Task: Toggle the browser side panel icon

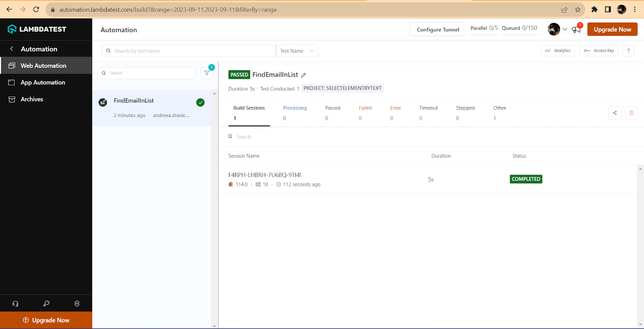Action: 608,9
